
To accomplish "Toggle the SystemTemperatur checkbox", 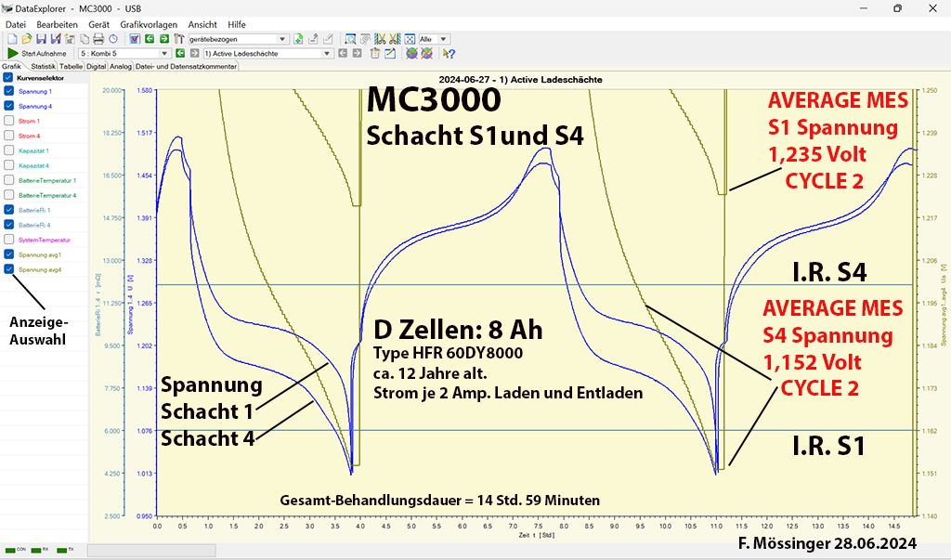I will tap(9, 240).
